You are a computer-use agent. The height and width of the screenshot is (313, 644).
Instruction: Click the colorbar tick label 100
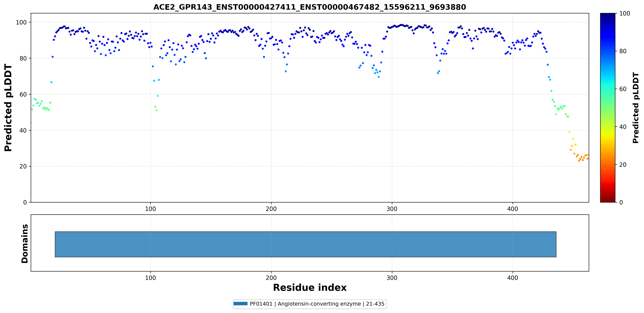tap(624, 14)
